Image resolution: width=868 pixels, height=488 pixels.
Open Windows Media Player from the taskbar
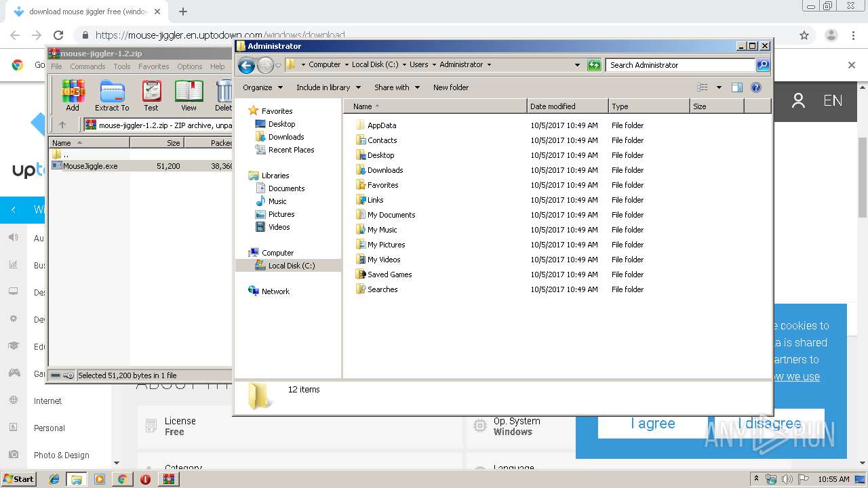tap(100, 479)
